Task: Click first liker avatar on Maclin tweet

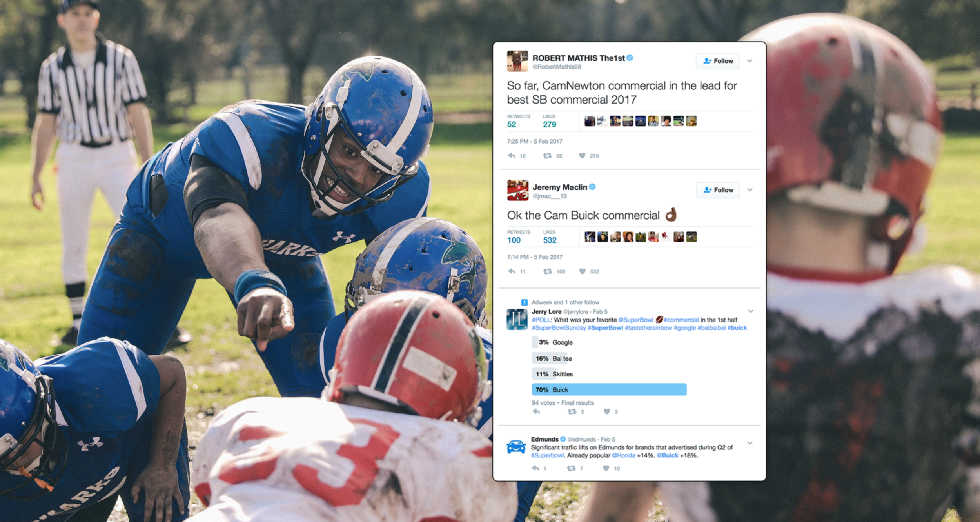Action: point(590,237)
